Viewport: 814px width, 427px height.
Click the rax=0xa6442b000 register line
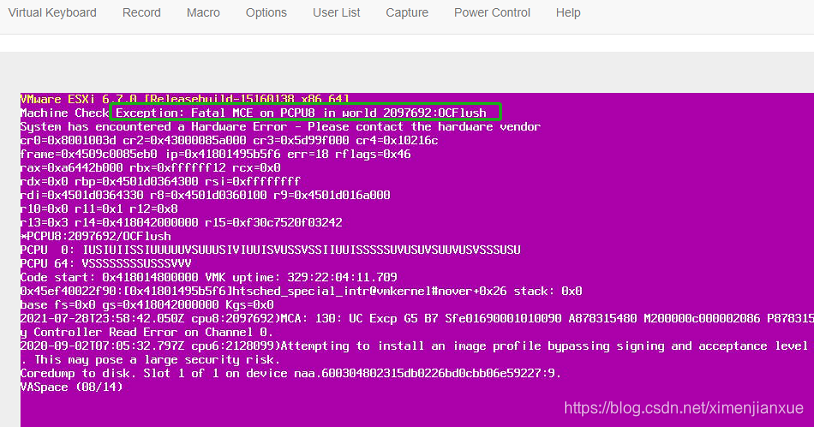tap(151, 168)
